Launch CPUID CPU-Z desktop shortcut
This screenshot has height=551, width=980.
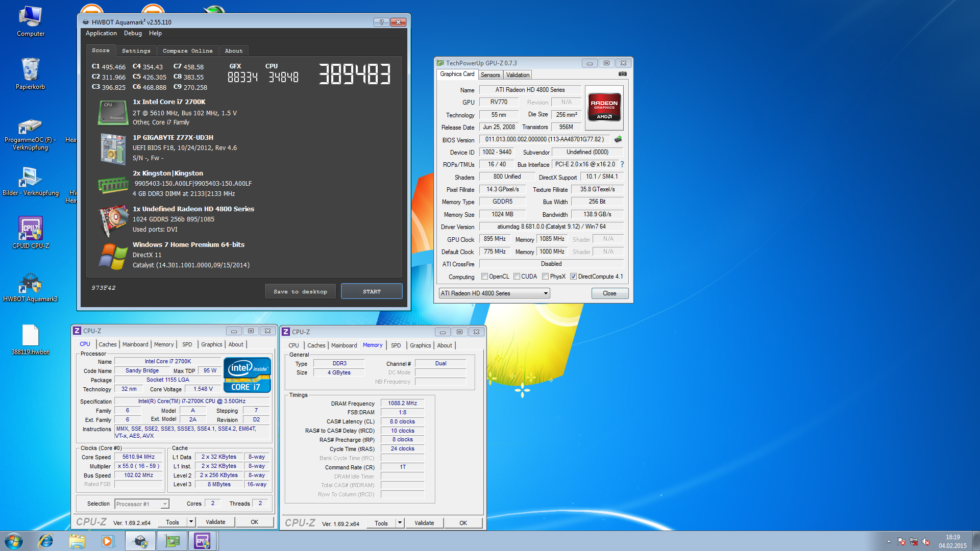click(x=31, y=233)
